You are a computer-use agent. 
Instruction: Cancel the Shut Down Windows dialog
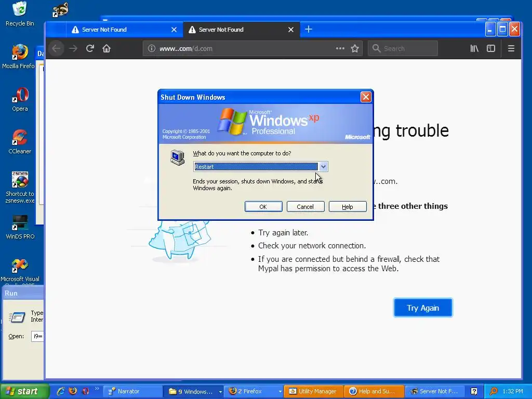click(305, 207)
